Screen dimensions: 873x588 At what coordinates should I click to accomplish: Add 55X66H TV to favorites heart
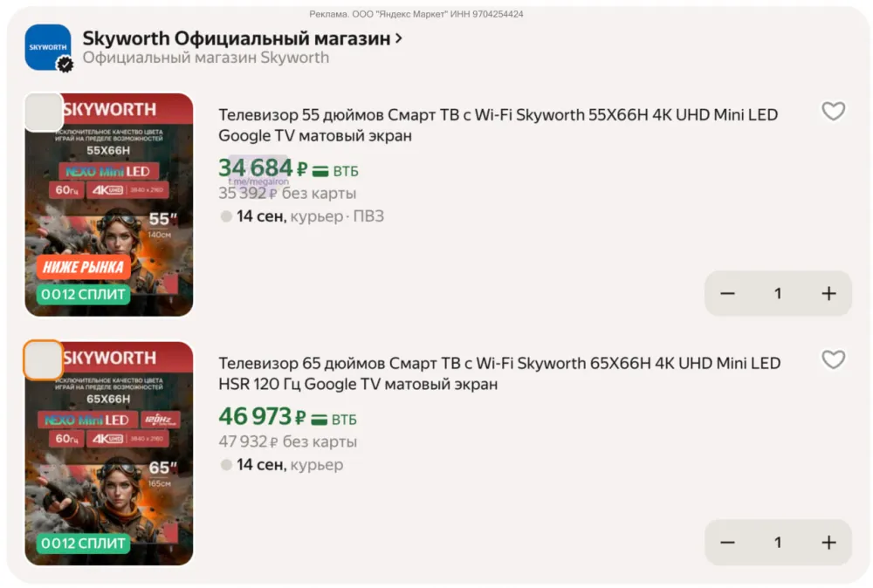(x=833, y=112)
